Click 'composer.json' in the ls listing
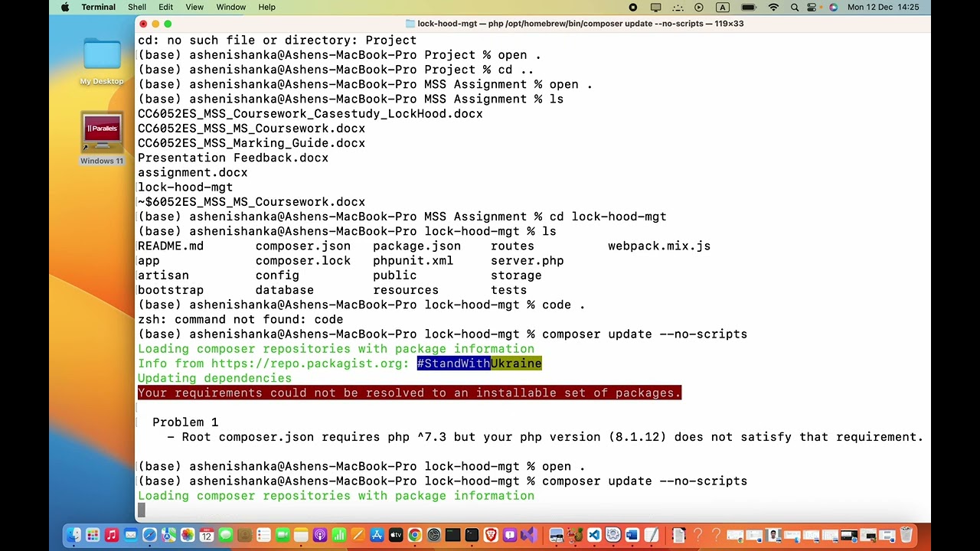Image resolution: width=980 pixels, height=551 pixels. point(303,246)
